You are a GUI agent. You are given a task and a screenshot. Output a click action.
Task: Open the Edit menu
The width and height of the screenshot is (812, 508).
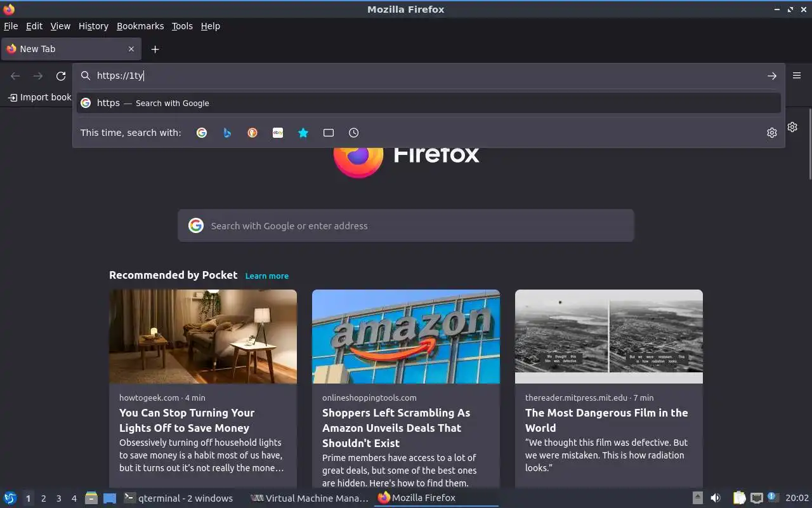[x=34, y=26]
